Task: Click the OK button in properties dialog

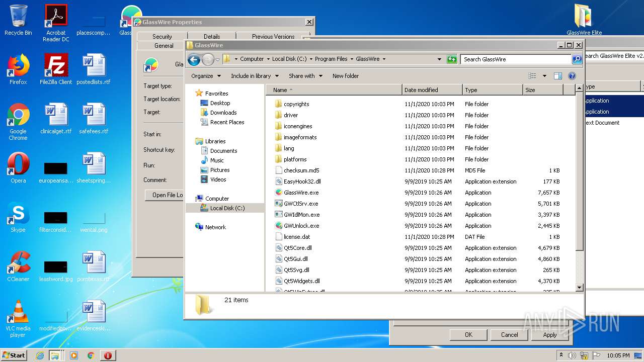Action: coord(468,335)
